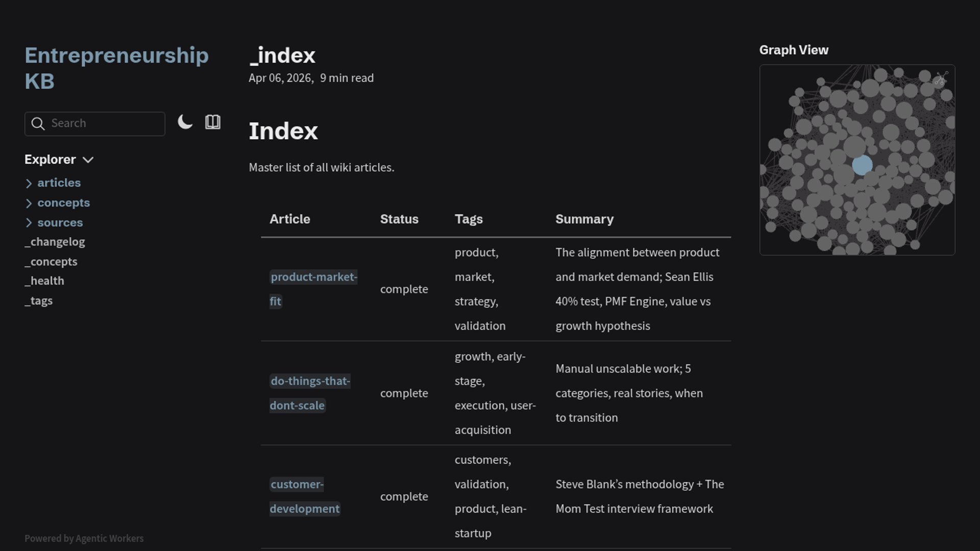Image resolution: width=980 pixels, height=551 pixels.
Task: Toggle dark mode with moon icon
Action: [x=185, y=122]
